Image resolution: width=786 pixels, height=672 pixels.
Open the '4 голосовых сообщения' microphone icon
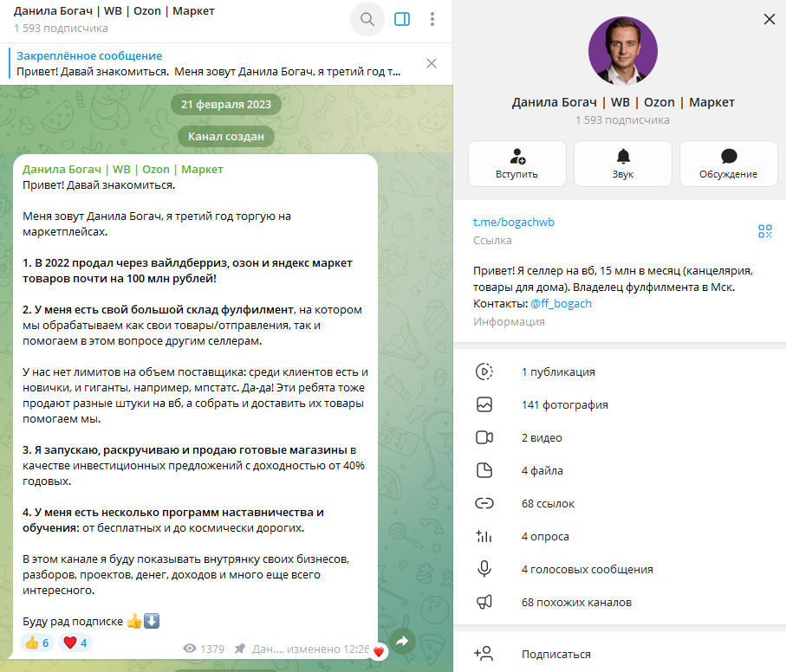point(484,569)
